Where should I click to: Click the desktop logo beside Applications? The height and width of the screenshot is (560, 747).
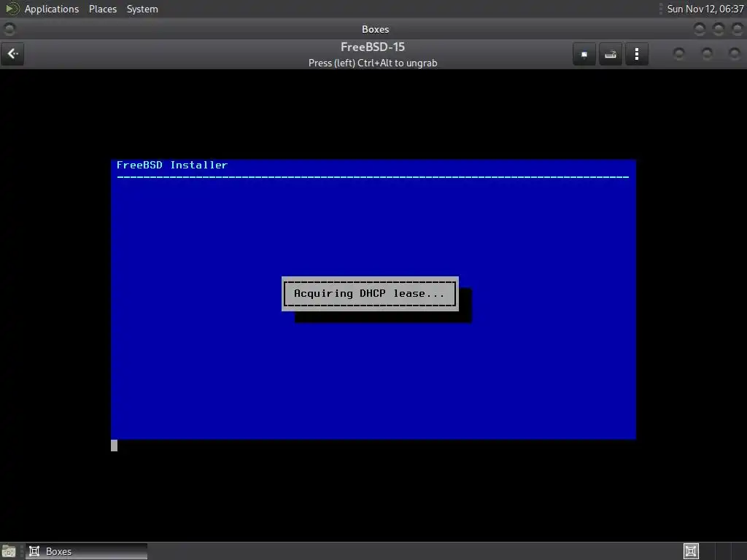point(12,9)
